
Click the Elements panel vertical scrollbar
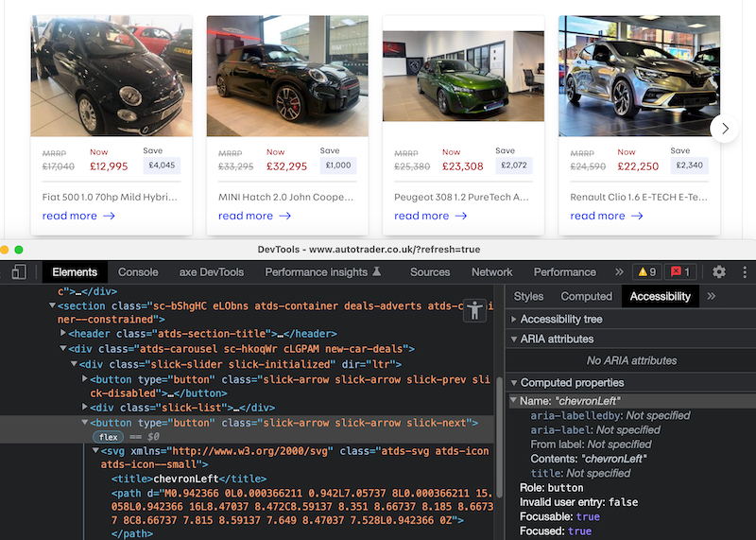coord(500,437)
